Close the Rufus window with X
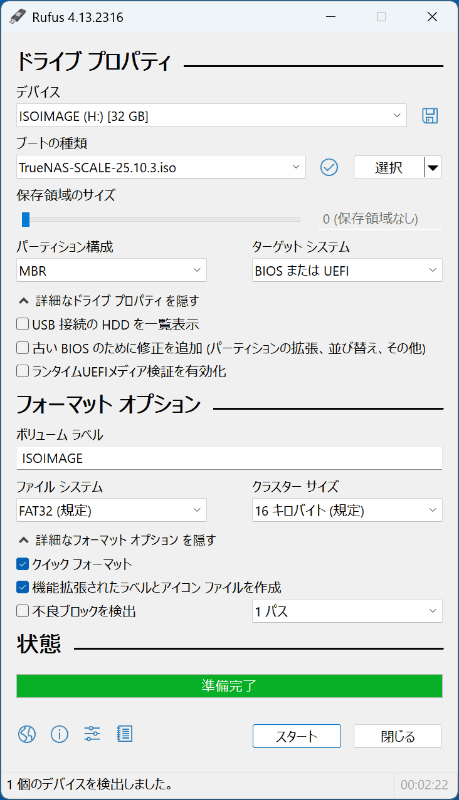 click(x=432, y=17)
